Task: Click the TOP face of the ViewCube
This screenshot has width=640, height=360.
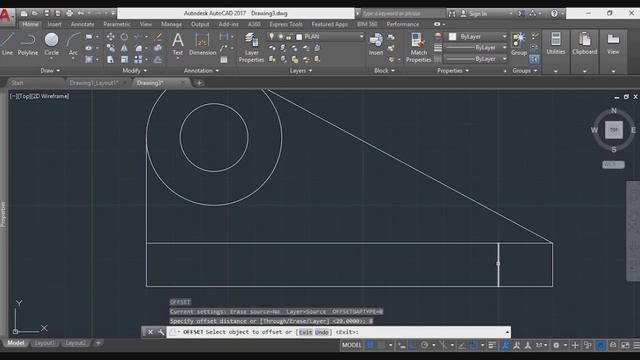Action: (x=614, y=130)
